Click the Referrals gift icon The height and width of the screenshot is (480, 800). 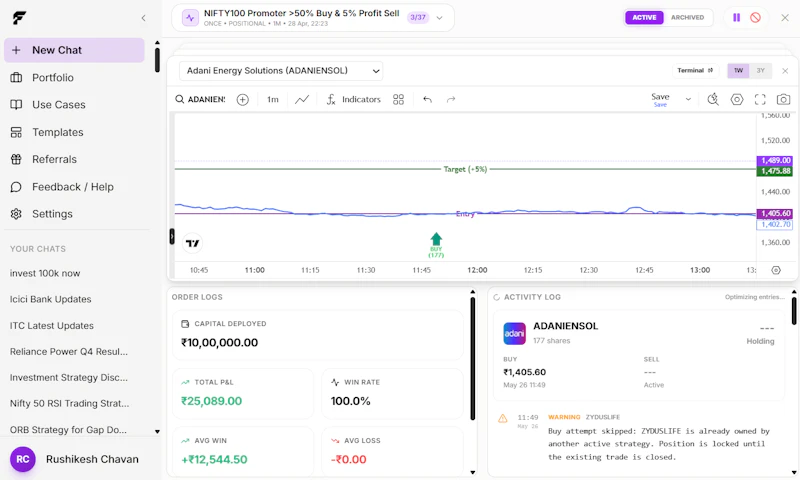[16, 159]
